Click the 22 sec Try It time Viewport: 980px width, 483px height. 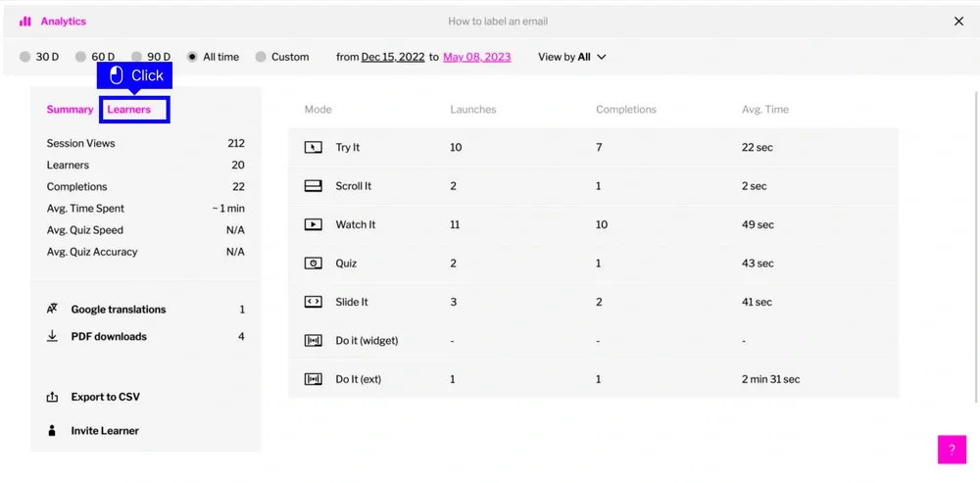[x=758, y=148]
